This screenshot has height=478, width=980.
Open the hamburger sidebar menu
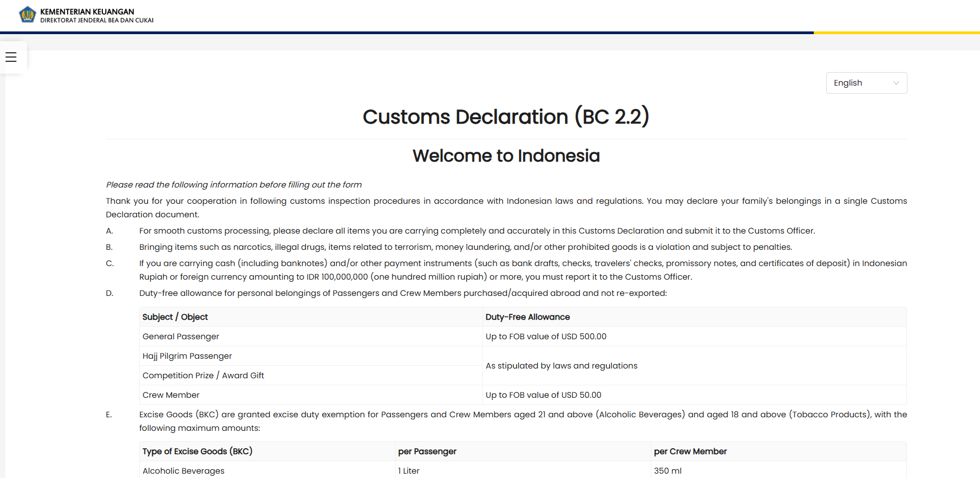coord(11,57)
